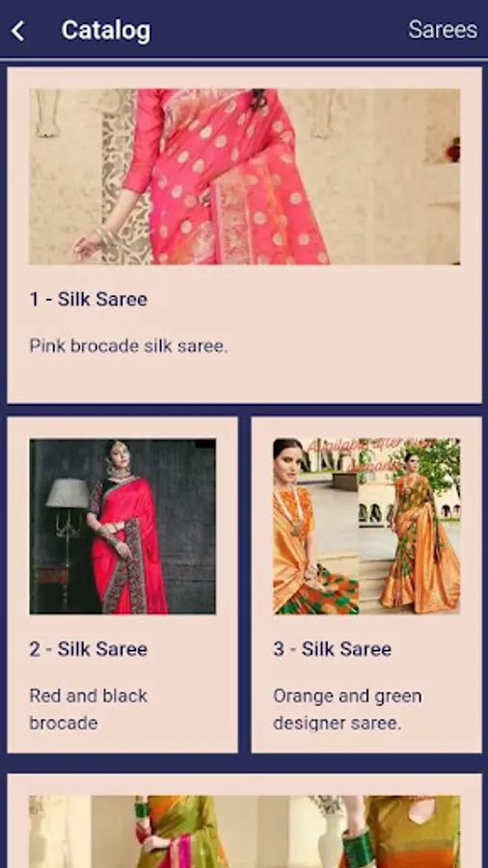Tap the close-up portrait in item 3 photo
488x868 pixels.
pyautogui.click(x=316, y=527)
